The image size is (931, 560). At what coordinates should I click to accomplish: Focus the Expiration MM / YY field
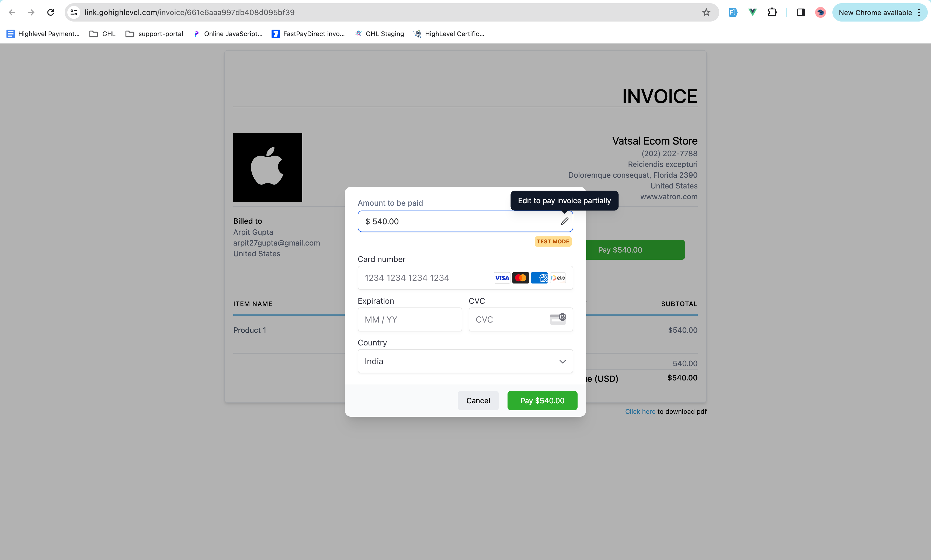409,319
